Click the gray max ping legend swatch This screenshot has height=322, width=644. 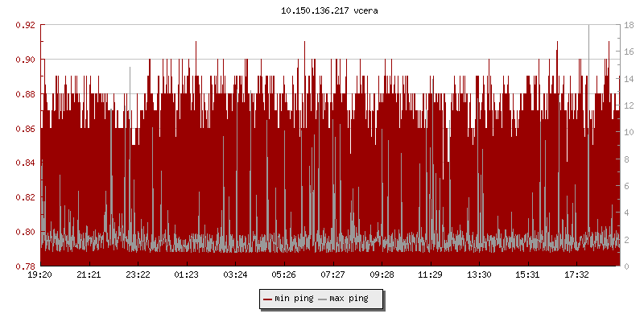323,299
